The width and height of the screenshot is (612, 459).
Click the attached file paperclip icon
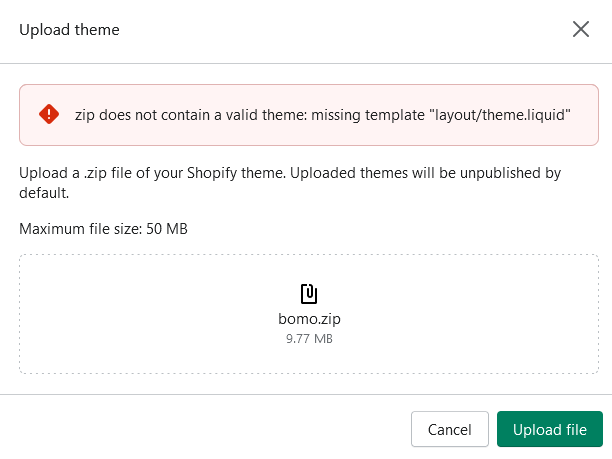(309, 294)
